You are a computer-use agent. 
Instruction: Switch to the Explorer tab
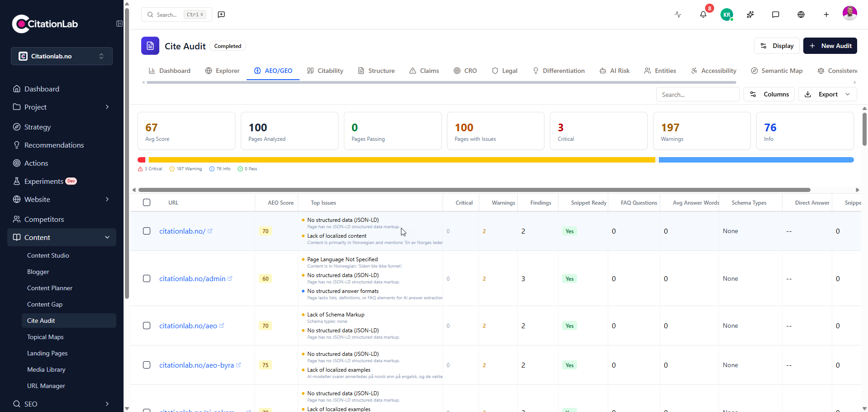pos(222,71)
